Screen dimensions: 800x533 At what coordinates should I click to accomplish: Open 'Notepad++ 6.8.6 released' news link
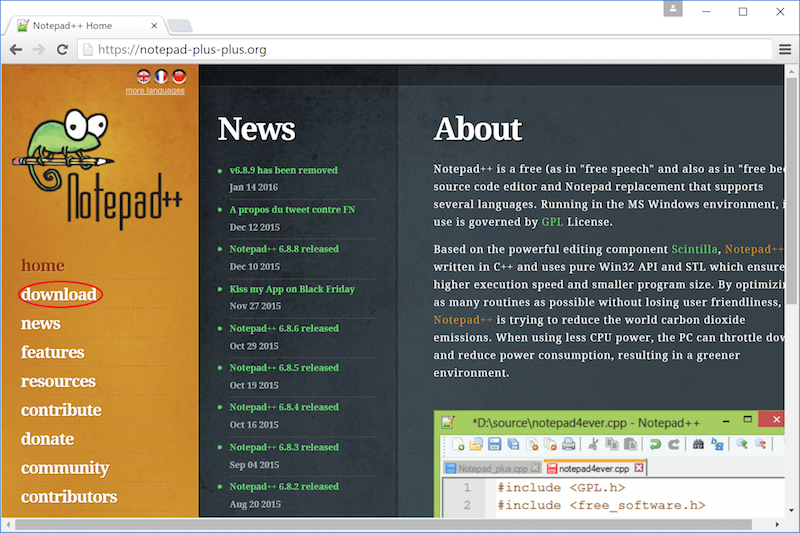pyautogui.click(x=284, y=328)
